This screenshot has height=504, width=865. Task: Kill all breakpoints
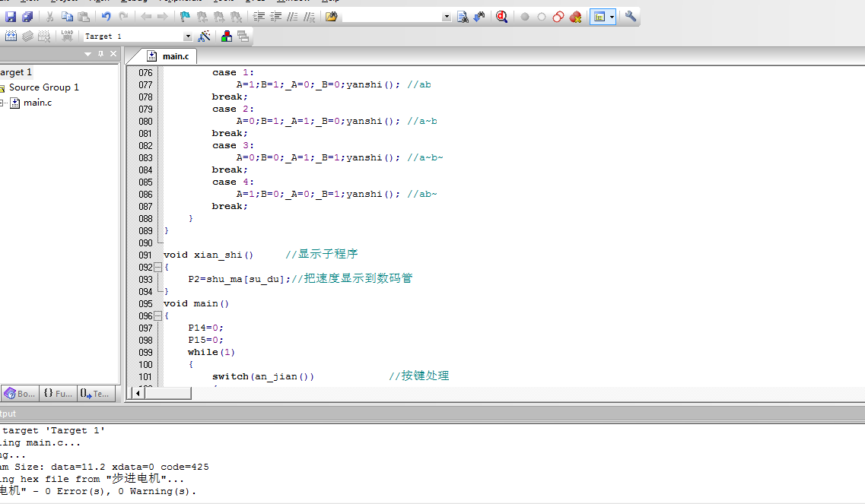[x=575, y=17]
